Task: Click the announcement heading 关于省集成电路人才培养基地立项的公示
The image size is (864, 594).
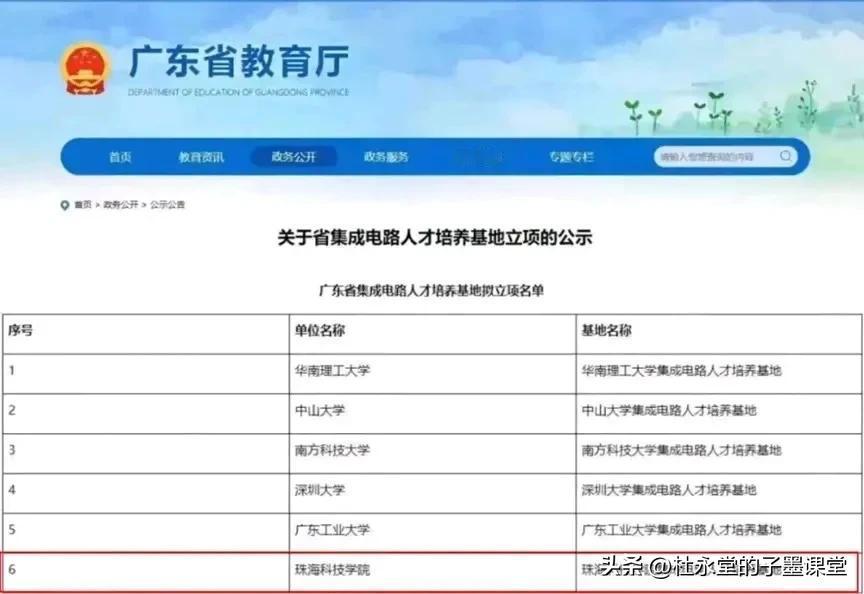Action: click(x=434, y=237)
